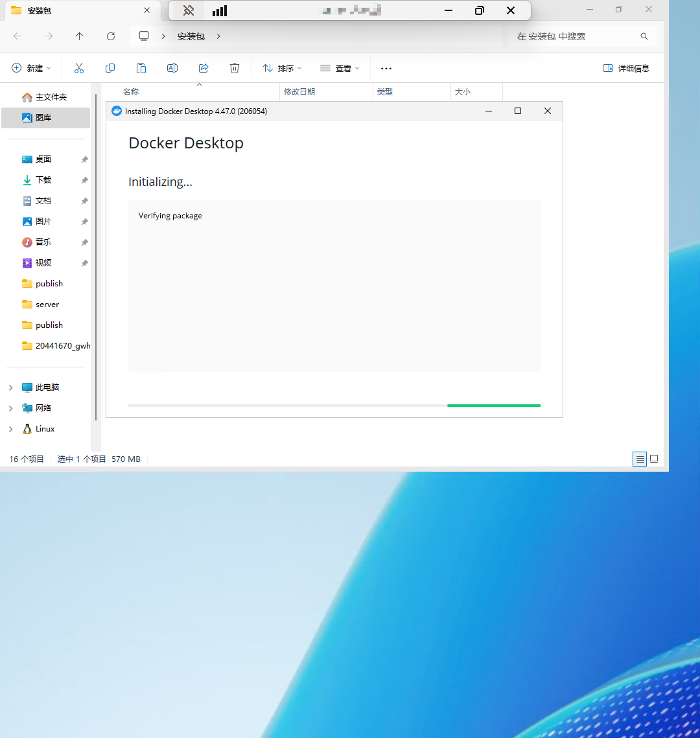Screen dimensions: 700x738
Task: Click the Share icon in toolbar
Action: click(x=204, y=68)
